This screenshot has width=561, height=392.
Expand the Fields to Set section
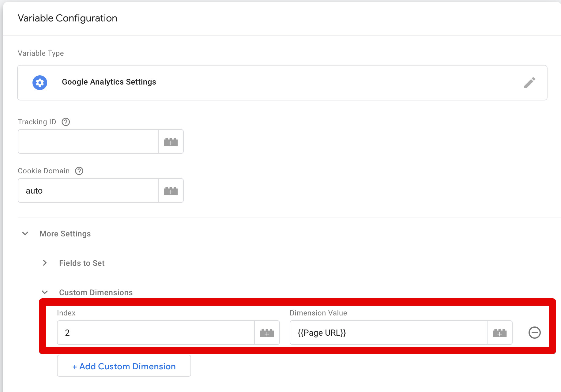[x=45, y=263]
